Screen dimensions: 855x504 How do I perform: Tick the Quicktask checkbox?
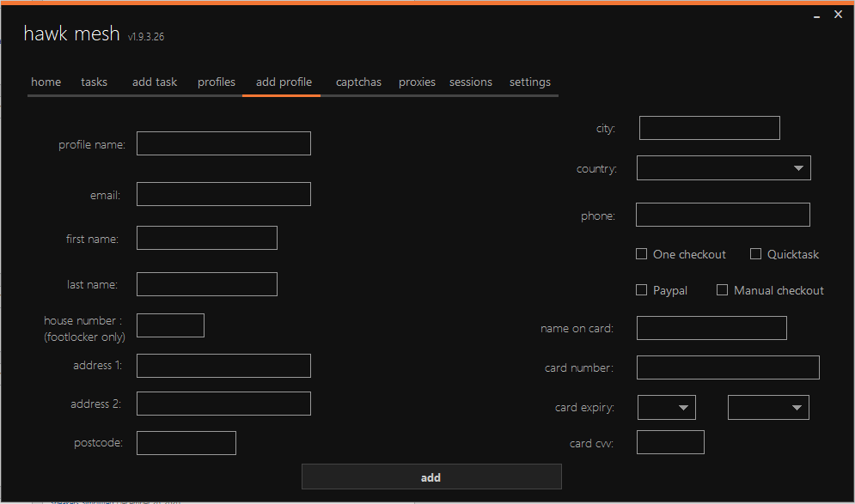[x=756, y=254]
